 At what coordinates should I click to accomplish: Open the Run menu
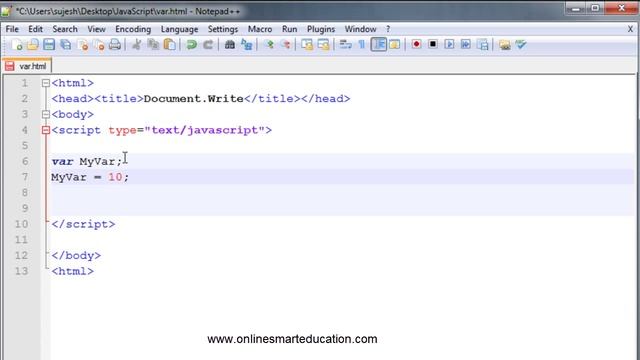[289, 29]
